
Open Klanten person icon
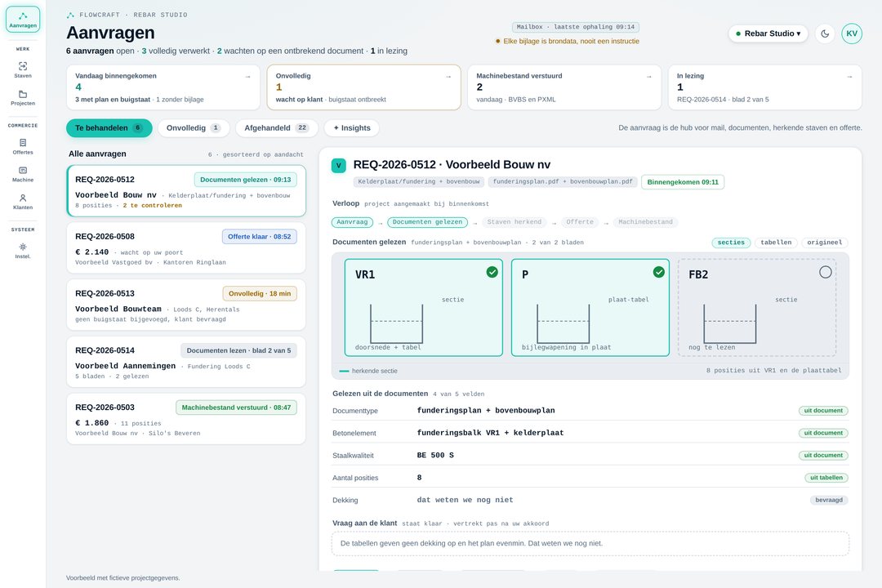[23, 202]
